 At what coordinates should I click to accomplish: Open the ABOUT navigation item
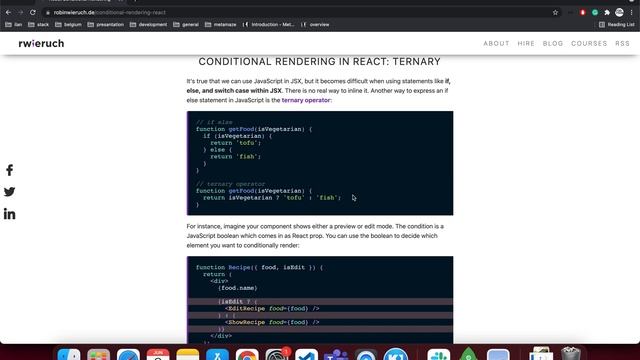coord(496,43)
